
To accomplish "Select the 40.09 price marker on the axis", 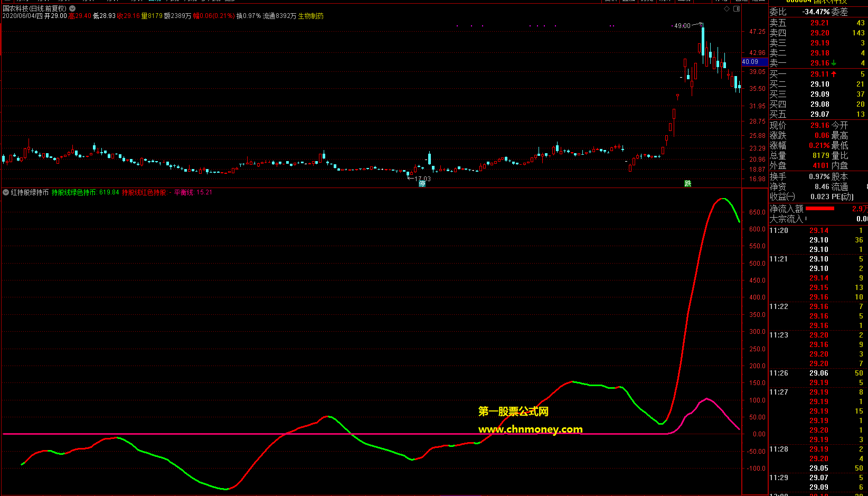I will click(755, 62).
